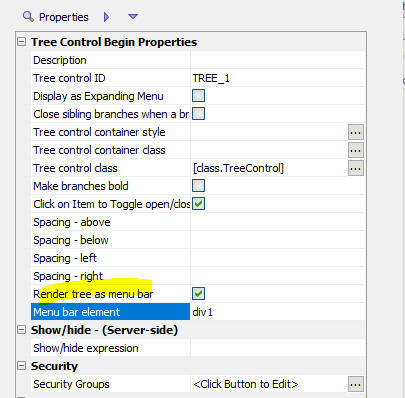405x398 pixels.
Task: Open ellipsis editor for Tree control container class
Action: pos(356,150)
